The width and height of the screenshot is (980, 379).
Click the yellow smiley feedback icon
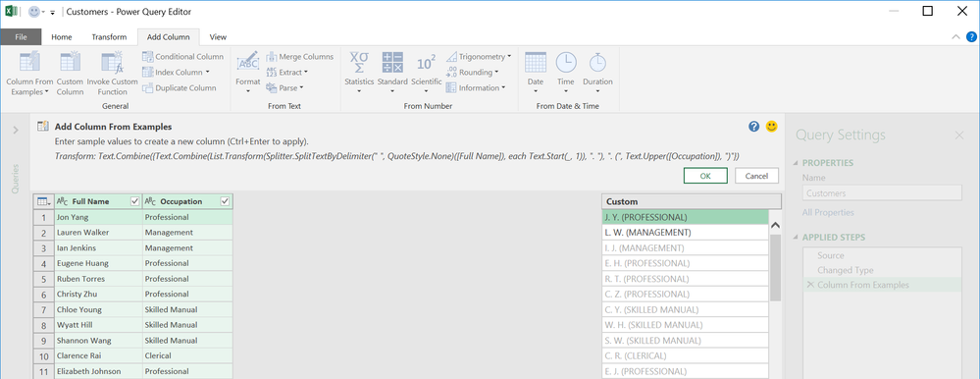[x=772, y=127]
